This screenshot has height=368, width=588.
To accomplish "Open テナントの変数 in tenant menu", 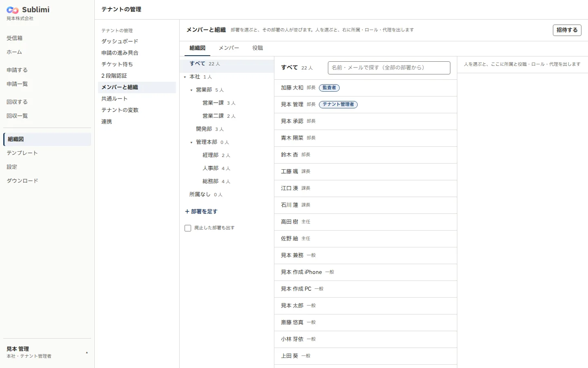I will [137, 110].
